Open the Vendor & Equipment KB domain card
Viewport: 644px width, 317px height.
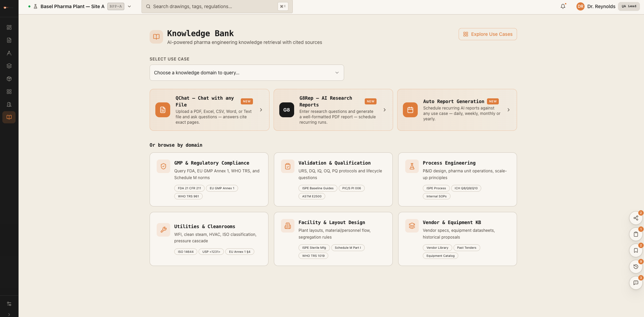coord(458,239)
